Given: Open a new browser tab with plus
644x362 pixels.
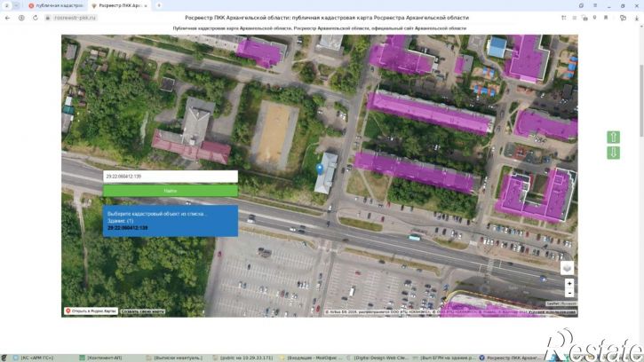Looking at the screenshot, I should 159,5.
